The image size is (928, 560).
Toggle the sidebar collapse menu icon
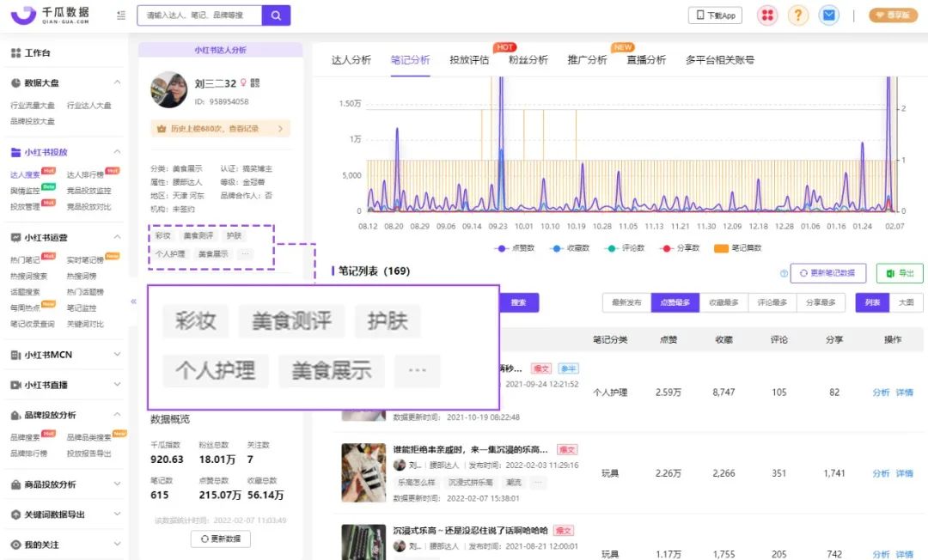tap(121, 15)
